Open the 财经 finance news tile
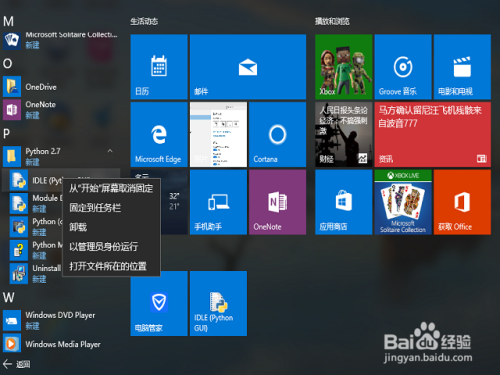 [x=344, y=134]
